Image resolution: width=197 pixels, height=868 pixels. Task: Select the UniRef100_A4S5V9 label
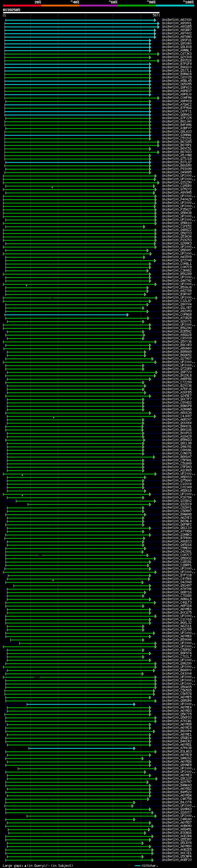coord(177,257)
